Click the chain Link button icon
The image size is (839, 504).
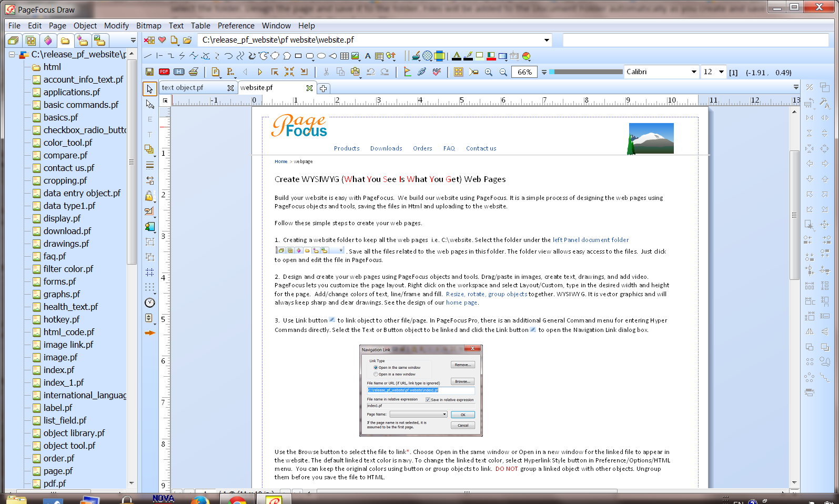[x=422, y=72]
